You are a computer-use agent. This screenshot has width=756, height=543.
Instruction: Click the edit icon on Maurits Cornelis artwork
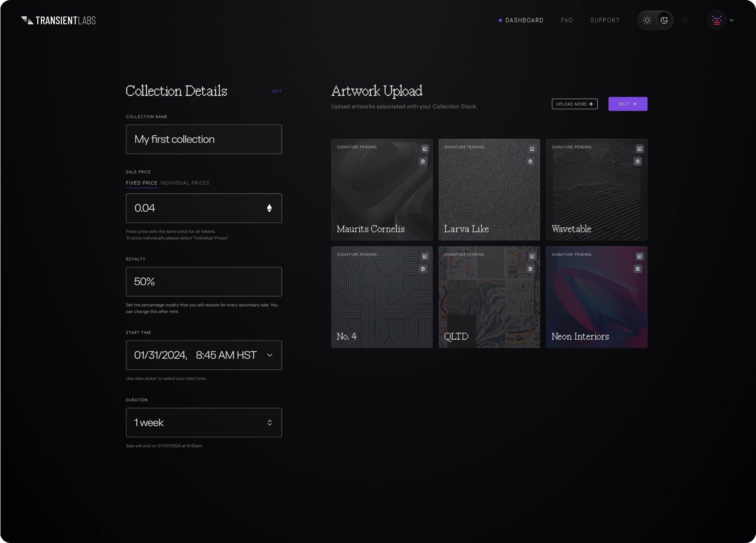pyautogui.click(x=425, y=149)
